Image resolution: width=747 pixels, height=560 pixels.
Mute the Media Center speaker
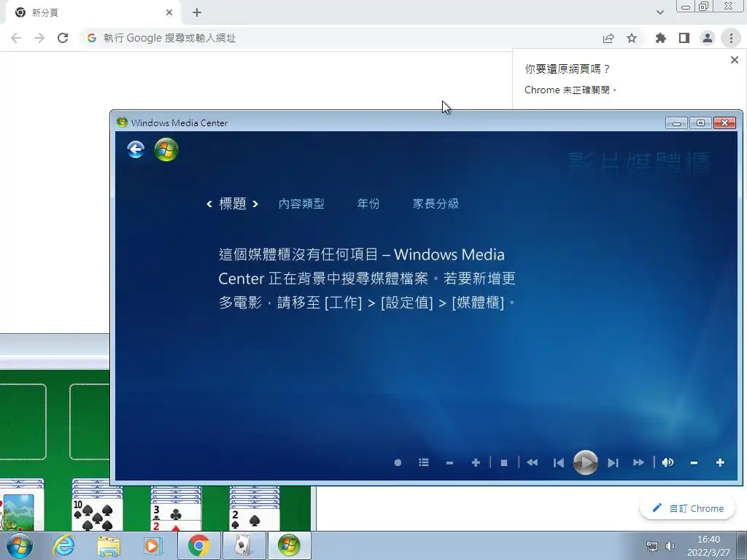667,462
